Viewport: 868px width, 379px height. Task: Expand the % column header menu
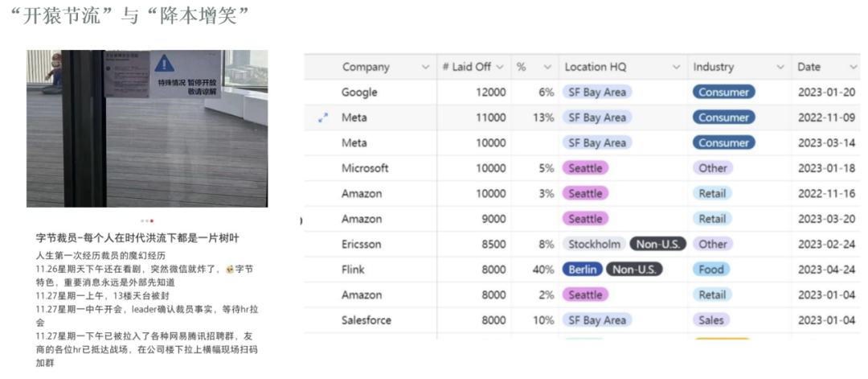[x=548, y=68]
